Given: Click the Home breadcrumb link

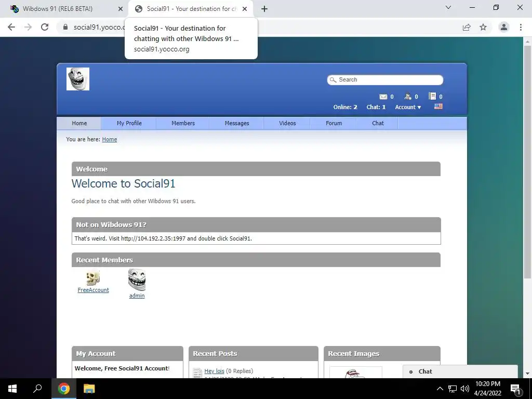Looking at the screenshot, I should point(109,139).
